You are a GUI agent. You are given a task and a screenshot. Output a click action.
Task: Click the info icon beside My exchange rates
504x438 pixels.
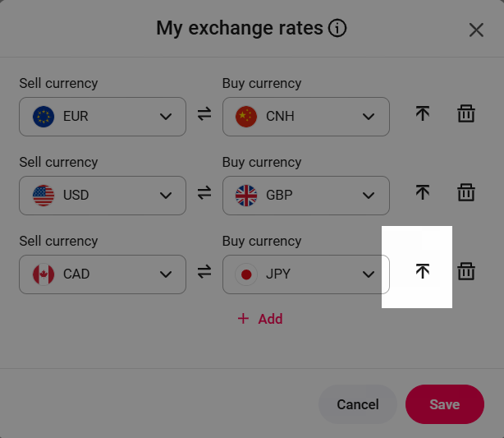coord(337,29)
